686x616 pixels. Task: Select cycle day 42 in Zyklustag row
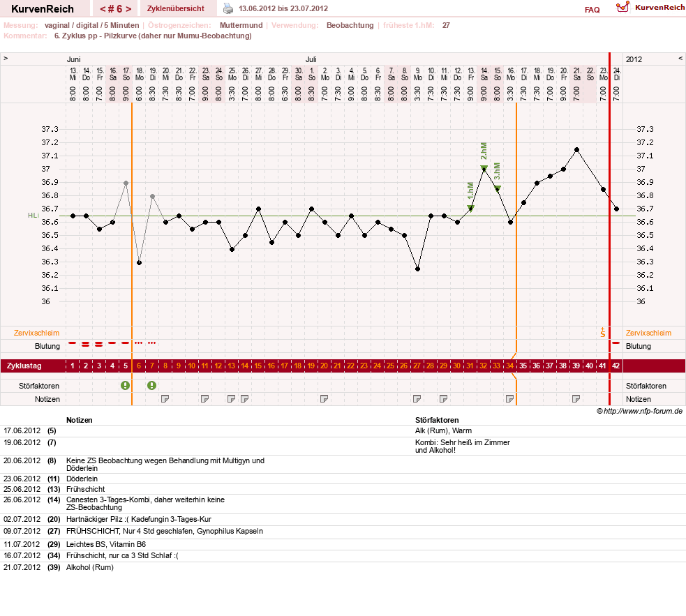pos(616,366)
